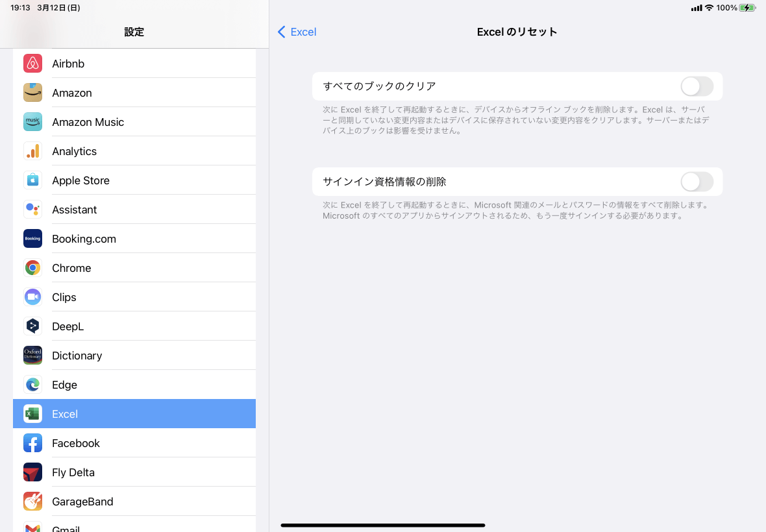Tap the offline-books deletion description text
The width and height of the screenshot is (766, 532).
516,120
